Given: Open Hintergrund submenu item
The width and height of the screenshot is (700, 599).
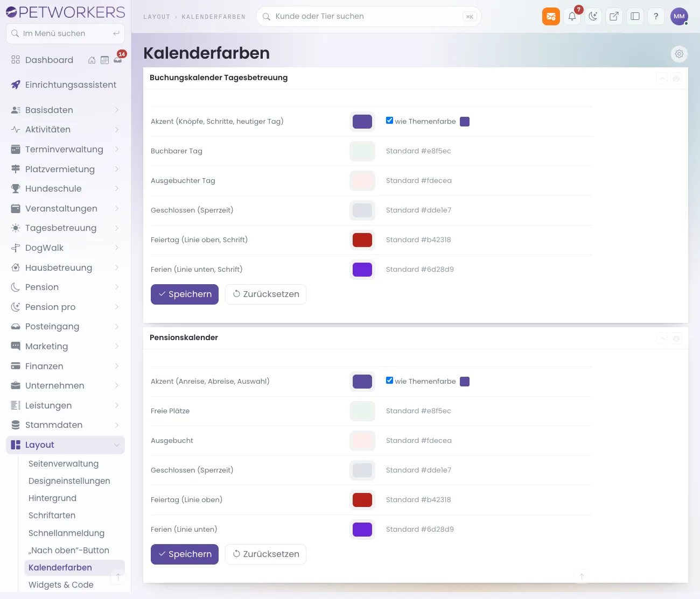Looking at the screenshot, I should coord(52,498).
